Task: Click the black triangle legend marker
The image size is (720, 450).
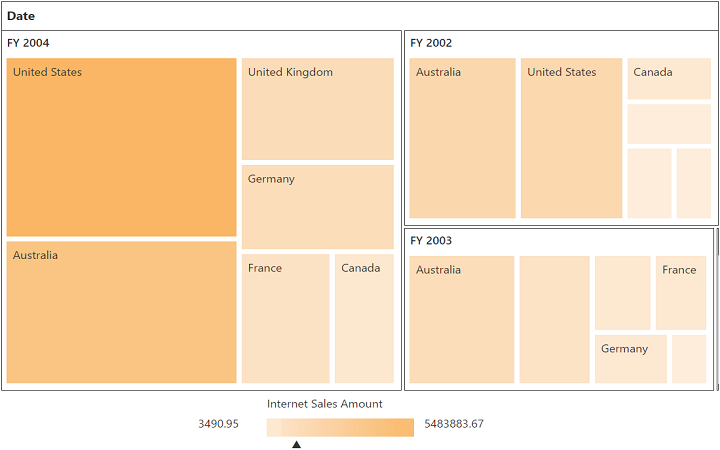Action: [x=296, y=444]
